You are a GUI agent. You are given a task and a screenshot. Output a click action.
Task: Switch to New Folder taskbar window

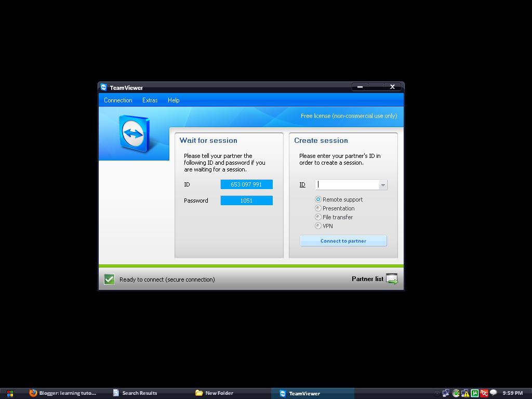pyautogui.click(x=215, y=393)
